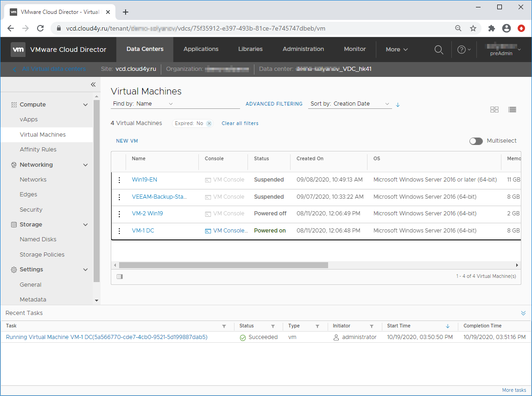Go back to All Virtual data centers

[50, 69]
